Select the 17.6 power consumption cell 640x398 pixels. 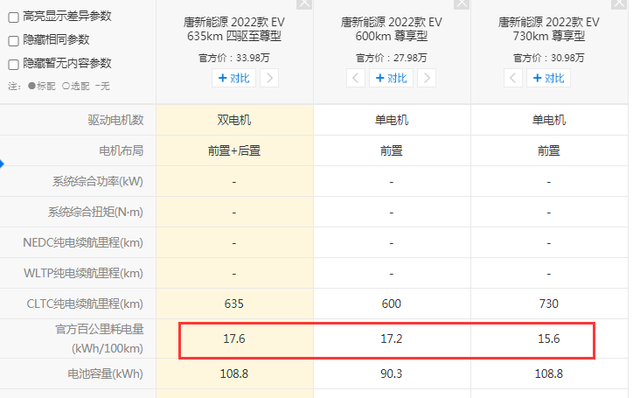(235, 339)
